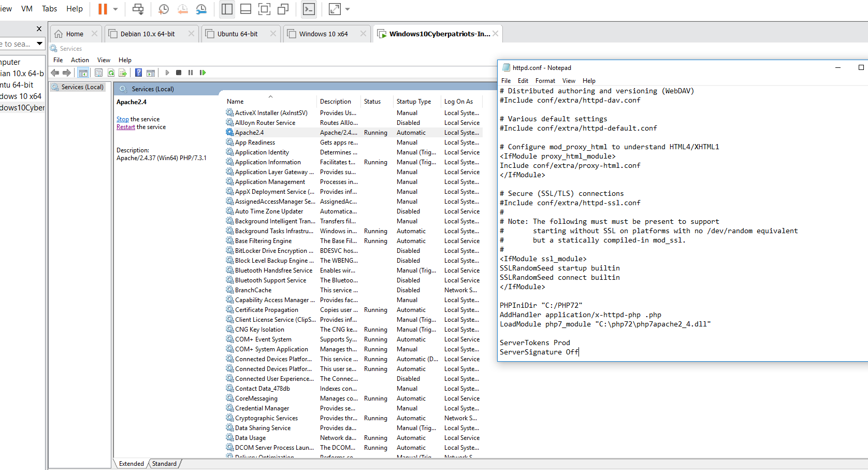Click the Forward arrow in Services toolbar

click(66, 73)
